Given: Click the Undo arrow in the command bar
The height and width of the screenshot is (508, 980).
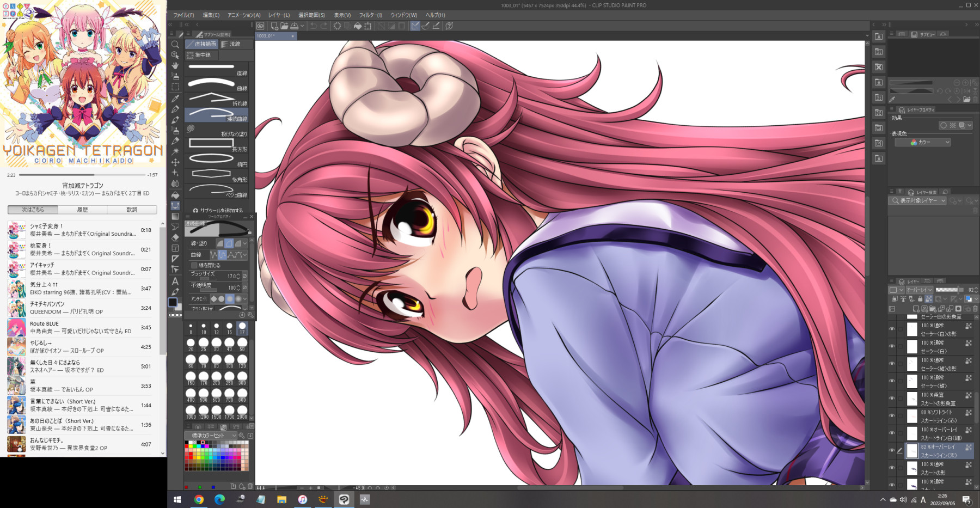Looking at the screenshot, I should (x=314, y=26).
